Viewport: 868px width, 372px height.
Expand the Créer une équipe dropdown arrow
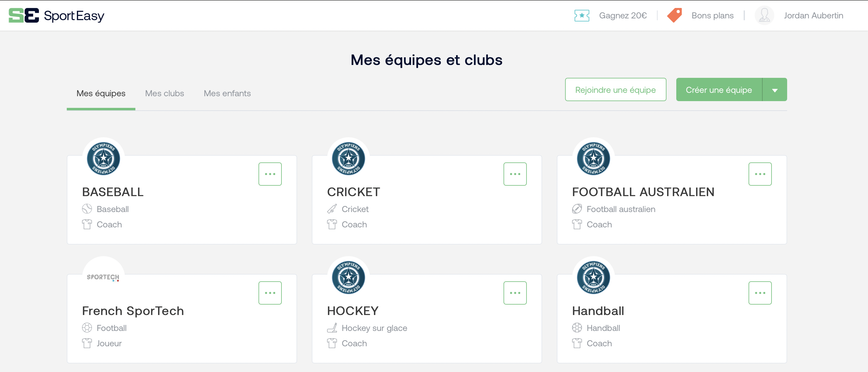pos(775,90)
